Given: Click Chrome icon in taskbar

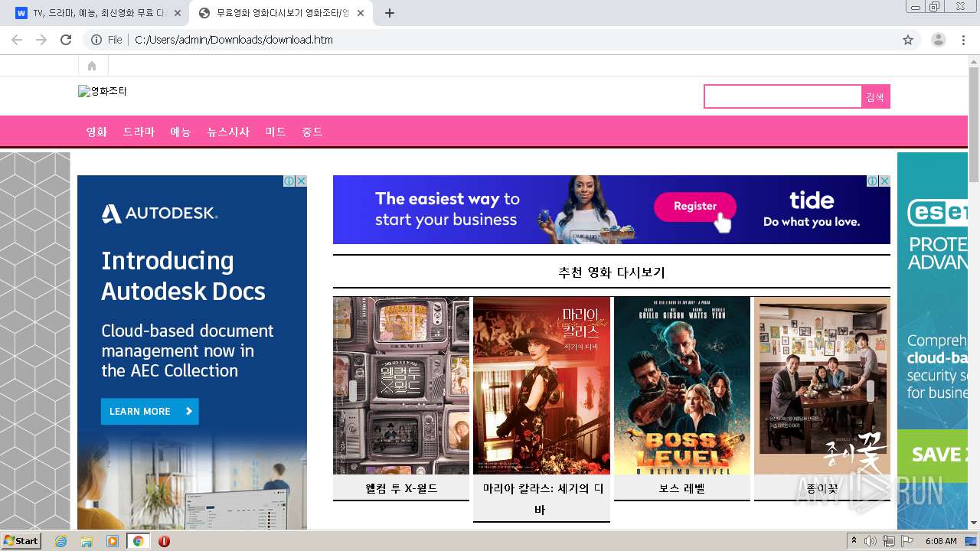Looking at the screenshot, I should coord(138,541).
